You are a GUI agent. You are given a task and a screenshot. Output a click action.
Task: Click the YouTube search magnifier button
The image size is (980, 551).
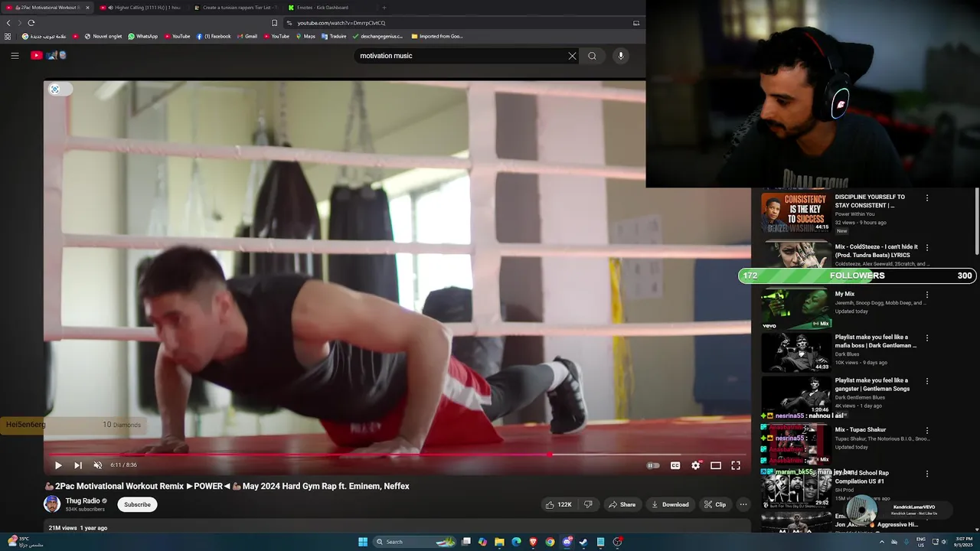click(x=592, y=56)
